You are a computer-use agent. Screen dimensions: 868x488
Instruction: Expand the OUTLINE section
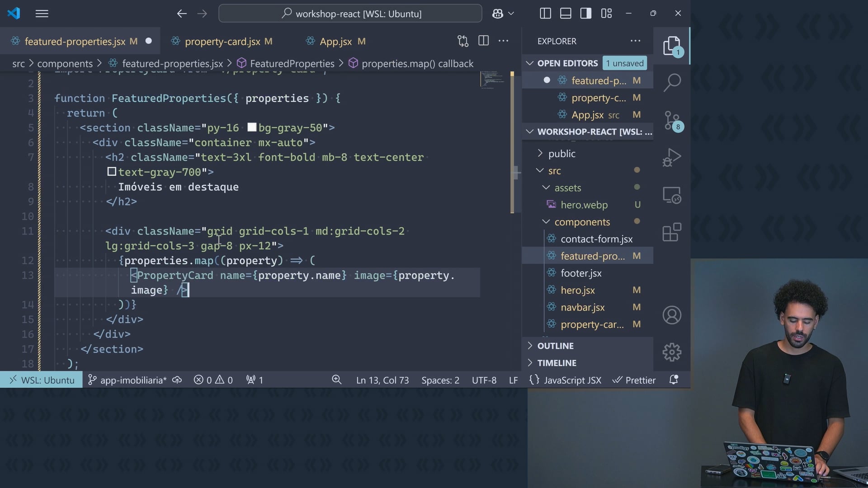pos(555,346)
